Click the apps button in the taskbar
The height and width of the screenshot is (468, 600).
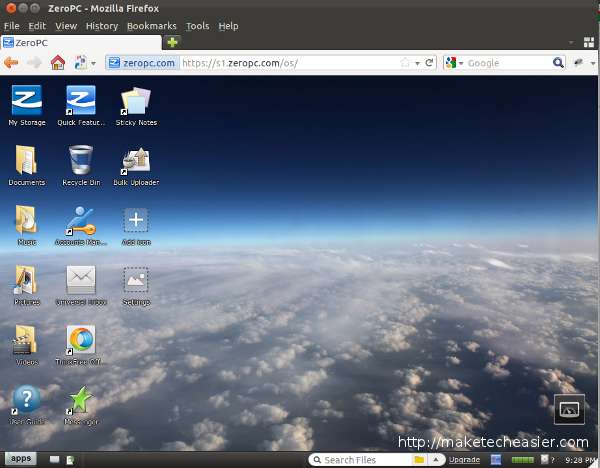(x=21, y=459)
